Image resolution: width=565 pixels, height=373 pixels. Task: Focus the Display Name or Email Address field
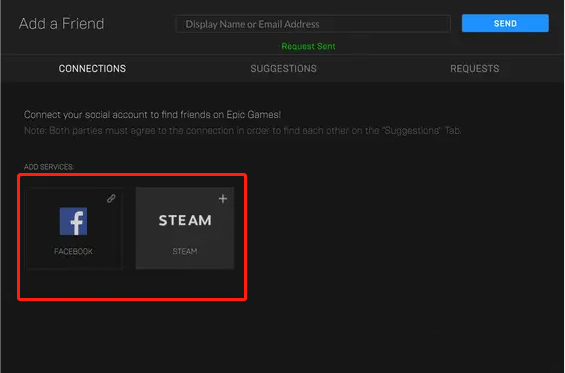coord(313,24)
